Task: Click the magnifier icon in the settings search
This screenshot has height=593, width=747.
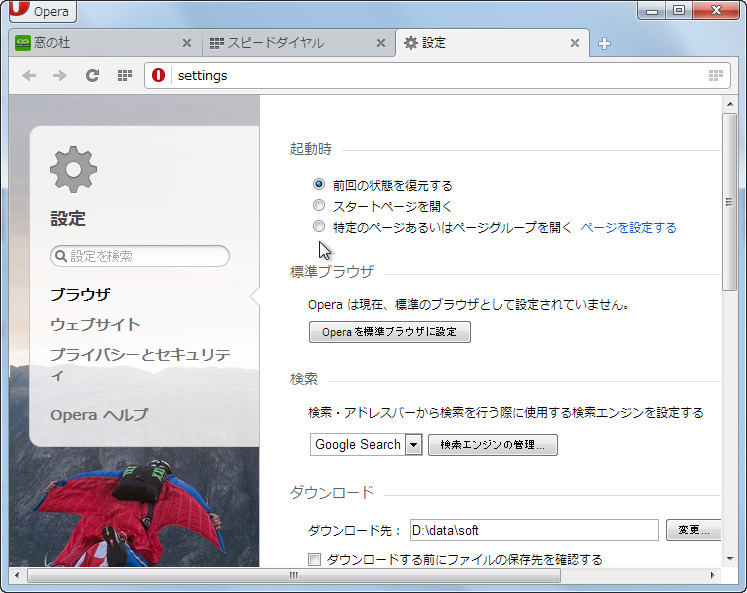Action: pos(61,256)
